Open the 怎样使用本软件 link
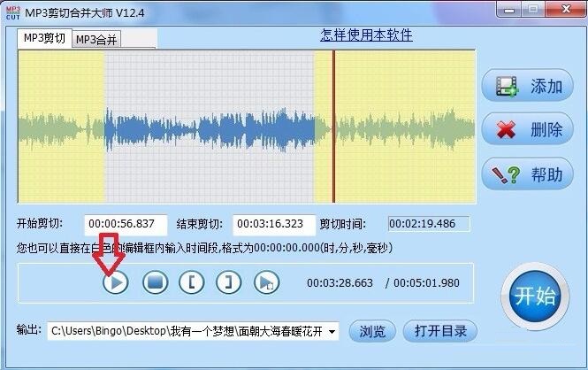 tap(366, 35)
